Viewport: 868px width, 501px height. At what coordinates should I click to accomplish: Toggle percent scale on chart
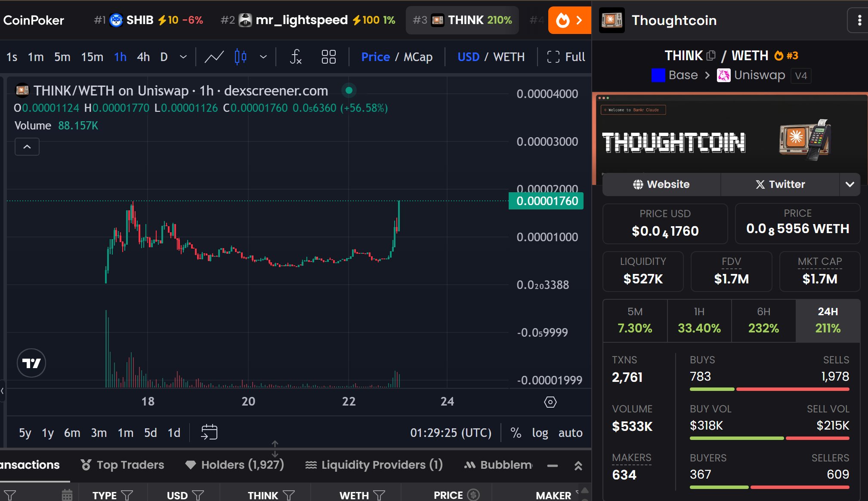click(516, 433)
